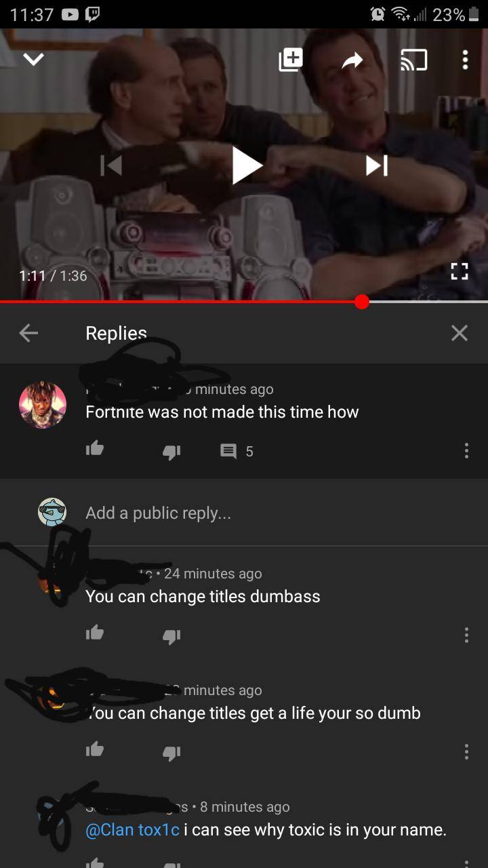Open options for 'get a life' reply

pyautogui.click(x=466, y=751)
